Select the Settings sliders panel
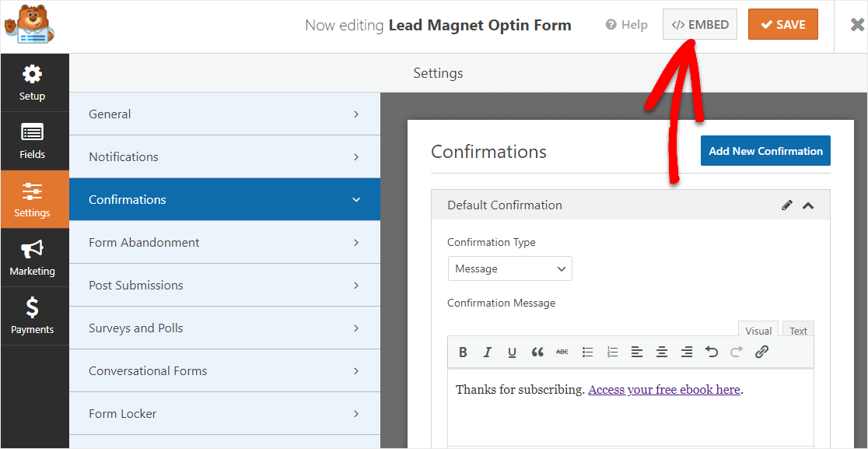The height and width of the screenshot is (449, 868). (x=34, y=199)
